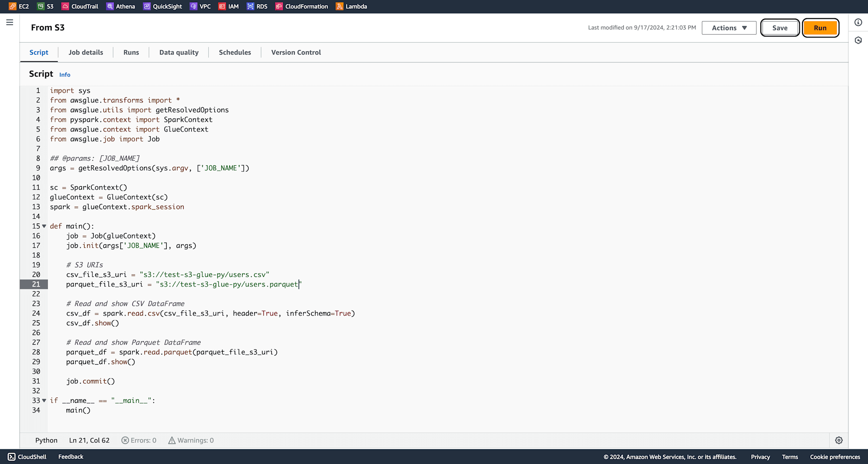Click the 'sc = SparkContext()' line
Screen dimensions: 868x464
click(89, 188)
